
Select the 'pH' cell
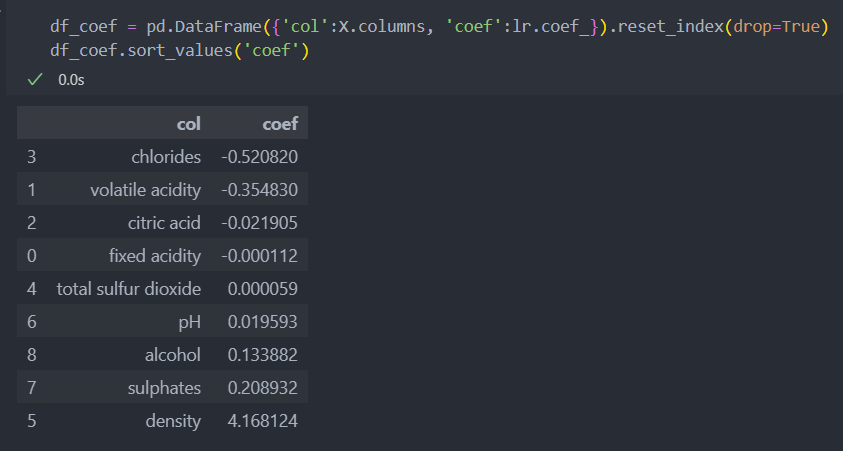(190, 322)
